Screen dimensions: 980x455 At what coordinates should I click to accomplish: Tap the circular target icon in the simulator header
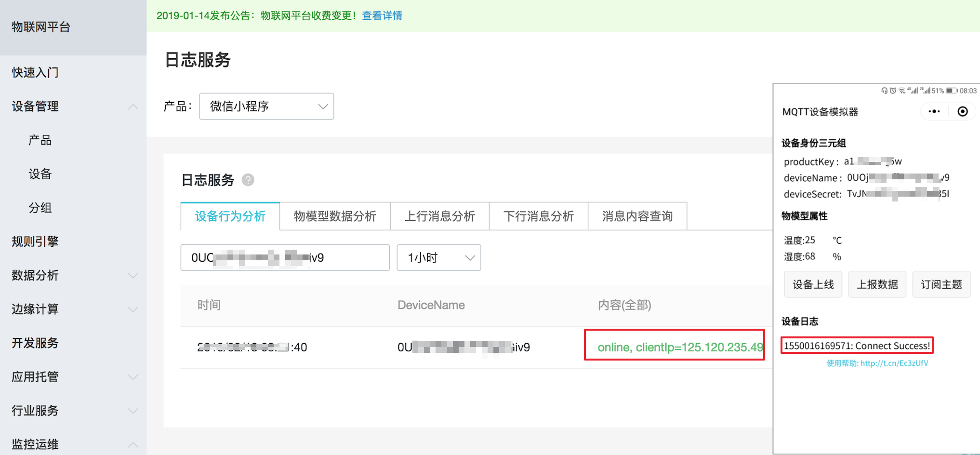(x=962, y=111)
